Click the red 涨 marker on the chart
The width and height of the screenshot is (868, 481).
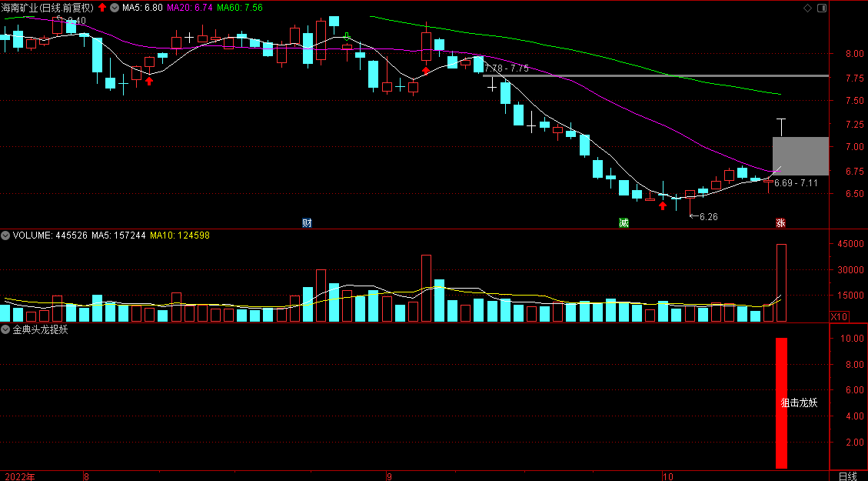click(780, 222)
